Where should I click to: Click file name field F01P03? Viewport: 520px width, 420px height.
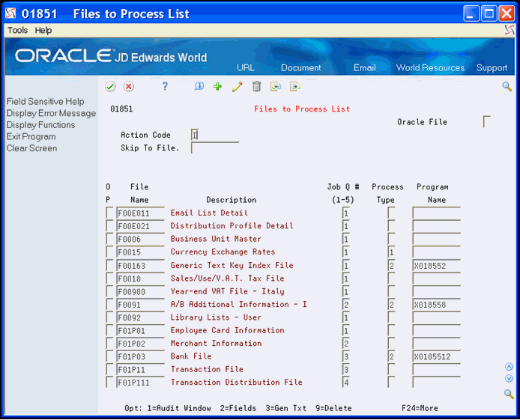[x=140, y=356]
